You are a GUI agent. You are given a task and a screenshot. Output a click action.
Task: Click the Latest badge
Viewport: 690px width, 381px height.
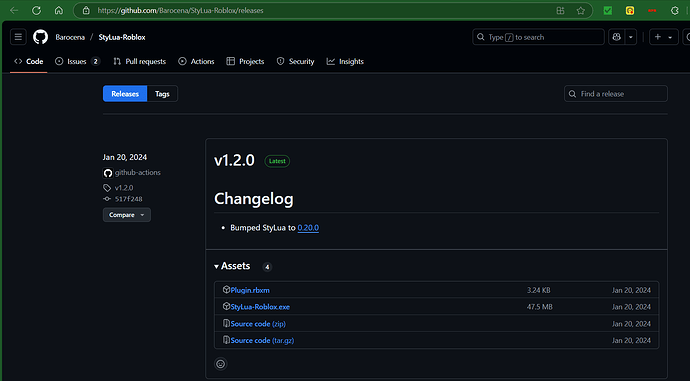tap(277, 161)
